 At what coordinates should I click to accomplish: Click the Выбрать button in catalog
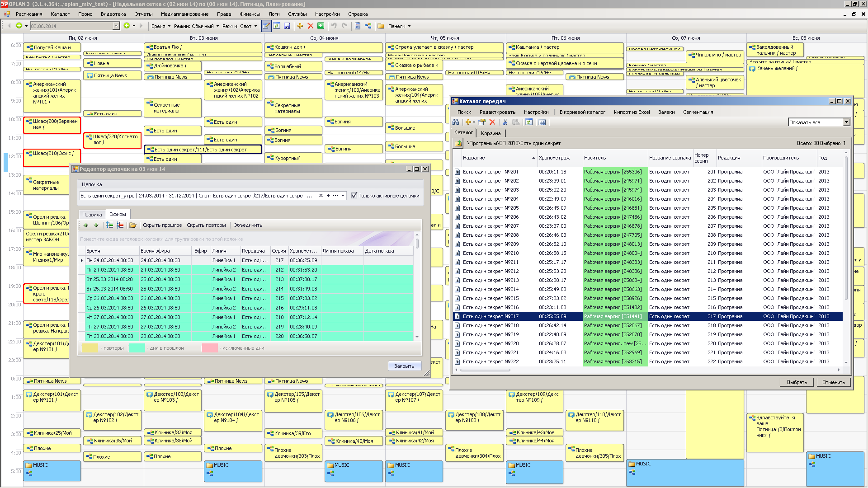point(797,382)
